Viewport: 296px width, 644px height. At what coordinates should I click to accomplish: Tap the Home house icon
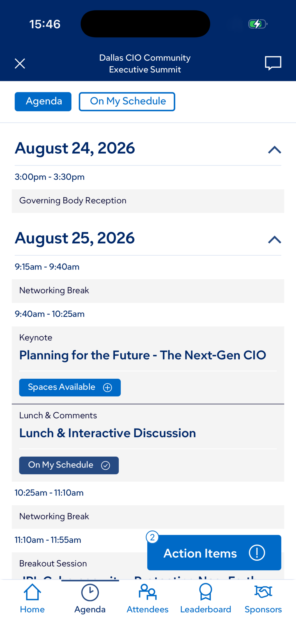pos(32,592)
